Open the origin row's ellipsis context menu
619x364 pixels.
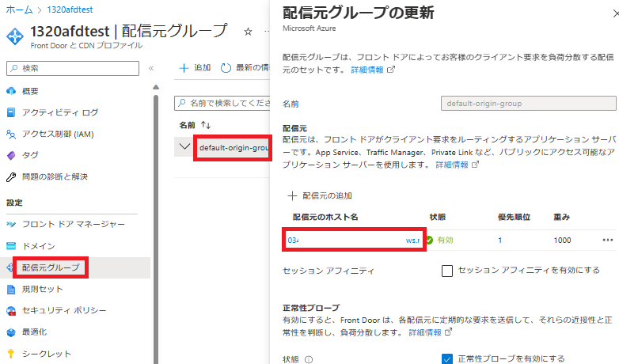pos(608,240)
